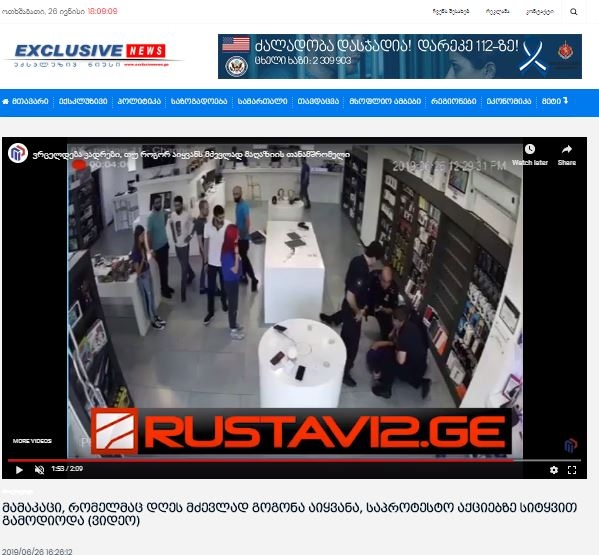Open the article headline below the video

pos(289,514)
